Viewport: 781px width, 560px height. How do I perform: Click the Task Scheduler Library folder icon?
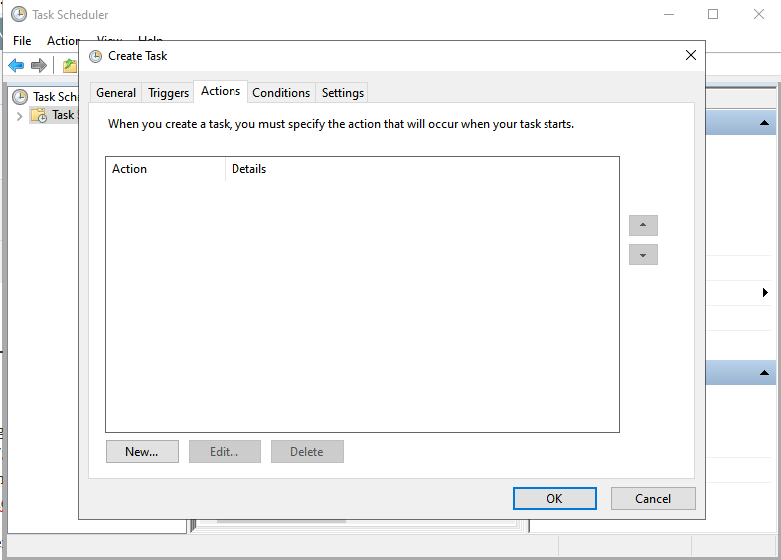click(39, 115)
